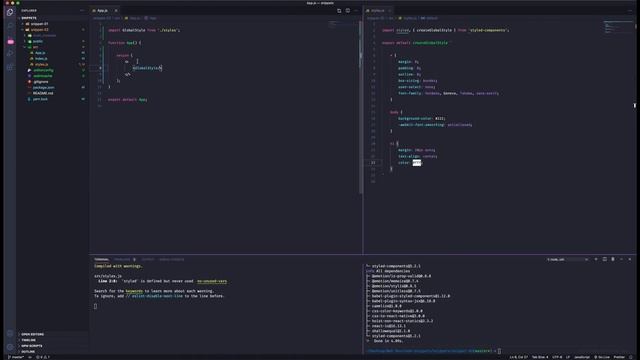Open more actions in left editor group
The height and width of the screenshot is (360, 640).
tap(356, 11)
